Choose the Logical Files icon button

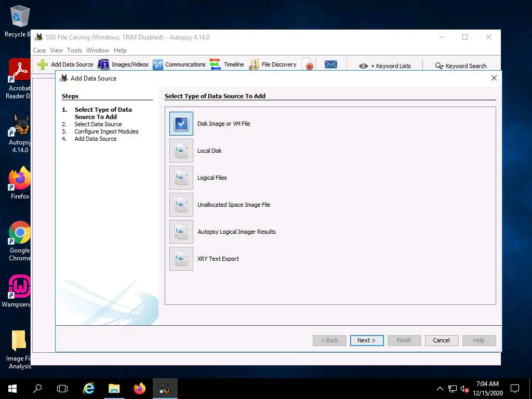(x=181, y=178)
